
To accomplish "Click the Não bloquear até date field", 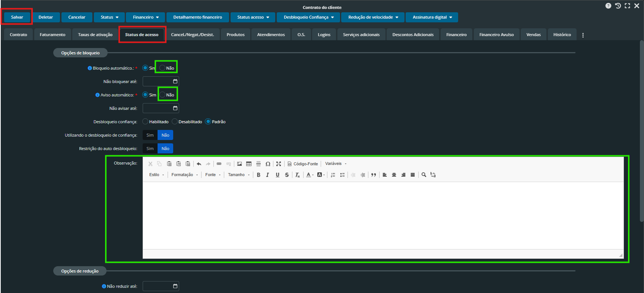I will coord(158,82).
